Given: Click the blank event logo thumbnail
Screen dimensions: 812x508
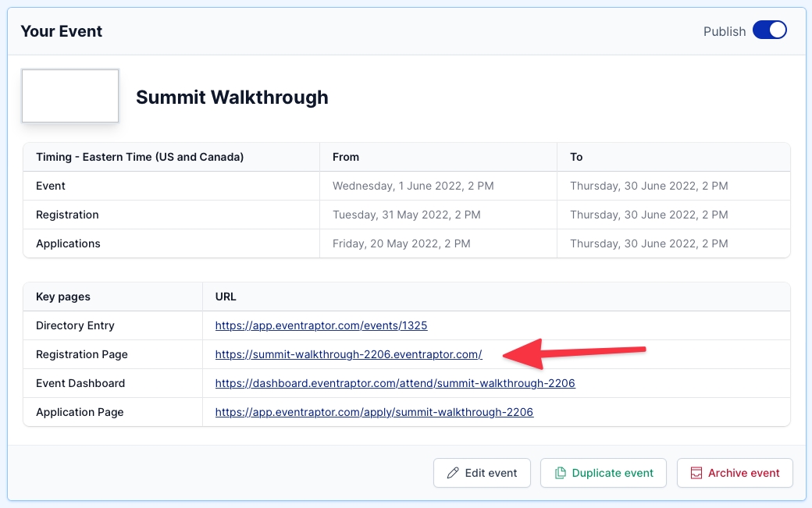Looking at the screenshot, I should (70, 96).
